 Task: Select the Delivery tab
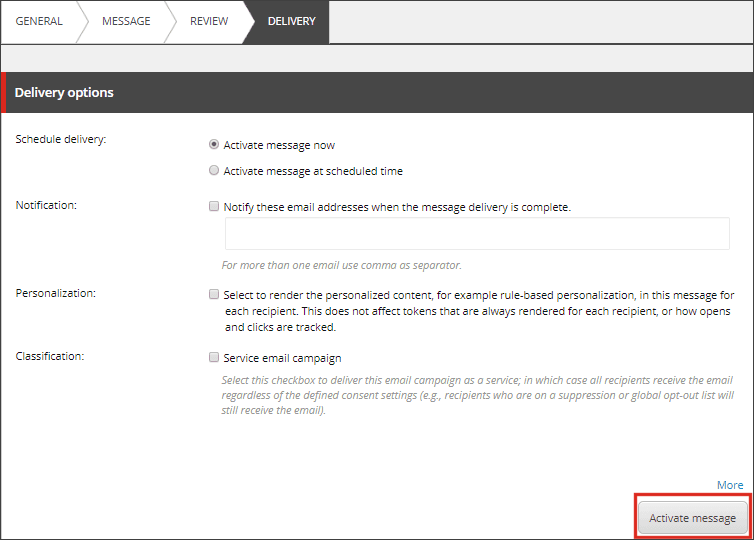(291, 21)
